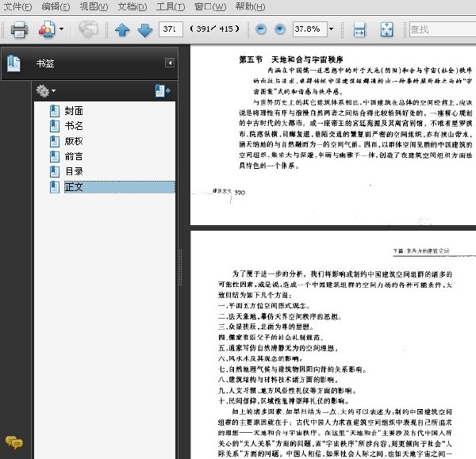Select the 书名 bookmark
Viewport: 476px width, 459px height.
point(74,125)
